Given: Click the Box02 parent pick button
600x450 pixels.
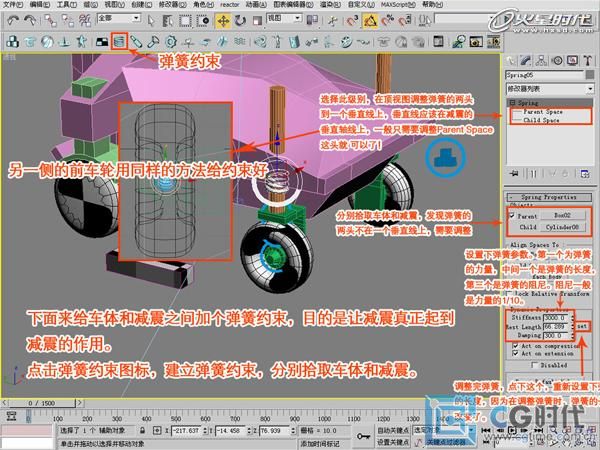Looking at the screenshot, I should 562,215.
